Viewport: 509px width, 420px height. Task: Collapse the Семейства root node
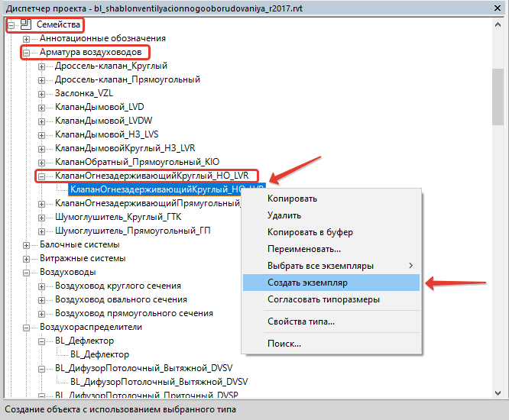(11, 25)
